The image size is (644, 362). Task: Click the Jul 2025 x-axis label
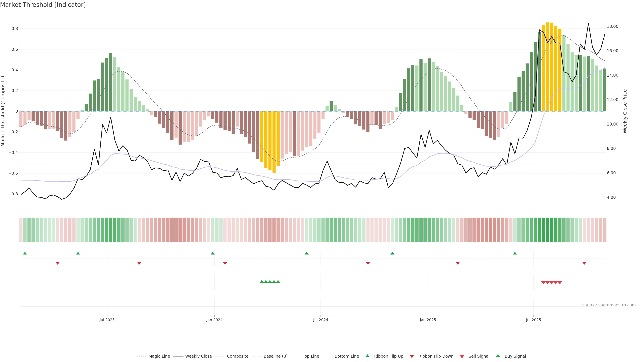(x=533, y=320)
